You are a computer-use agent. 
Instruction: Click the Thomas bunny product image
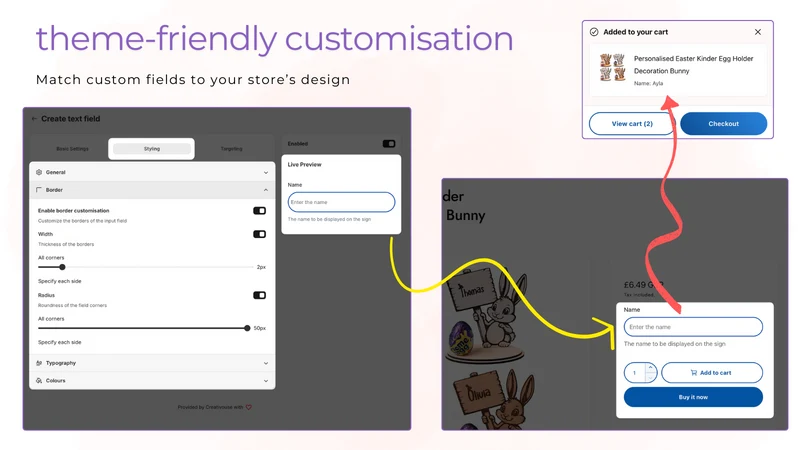486,315
